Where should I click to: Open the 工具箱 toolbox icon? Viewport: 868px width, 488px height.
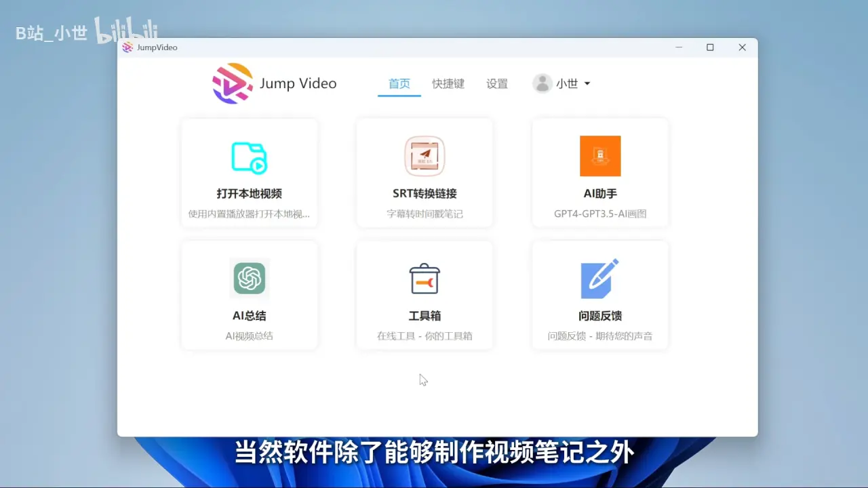(x=425, y=278)
